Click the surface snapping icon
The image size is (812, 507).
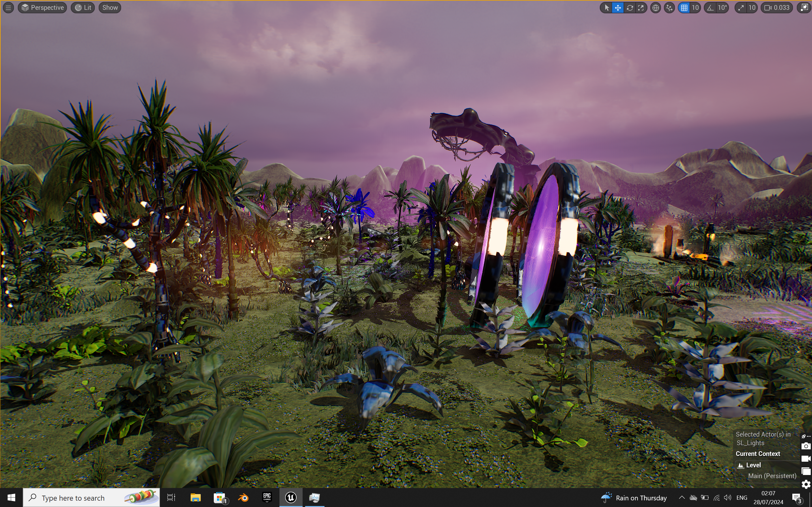(669, 8)
